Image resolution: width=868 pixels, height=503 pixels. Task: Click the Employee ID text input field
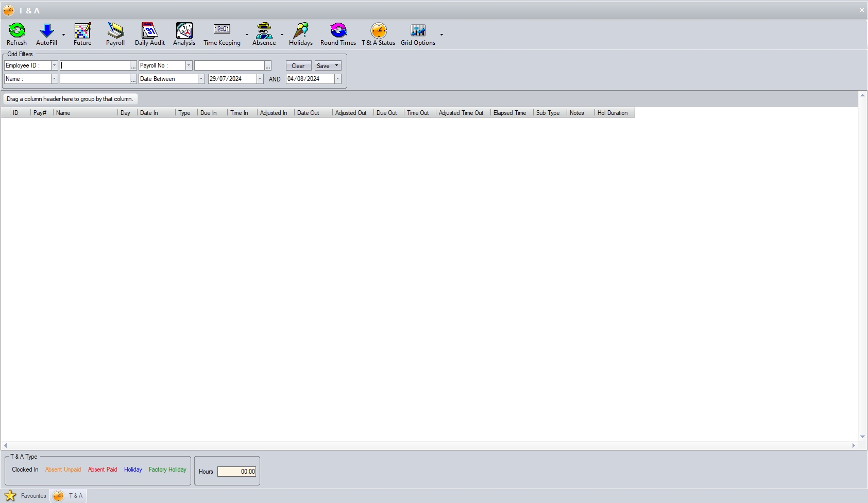(x=95, y=65)
